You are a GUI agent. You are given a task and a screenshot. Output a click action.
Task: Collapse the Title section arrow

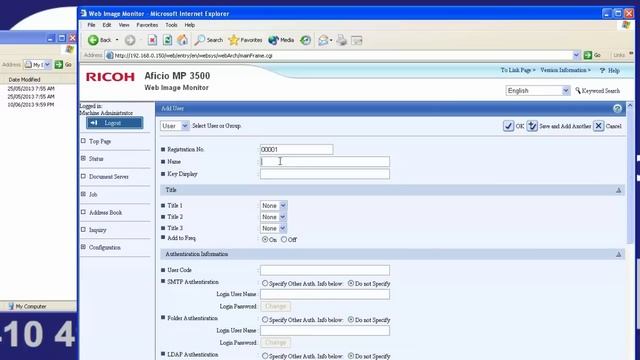[x=618, y=190]
